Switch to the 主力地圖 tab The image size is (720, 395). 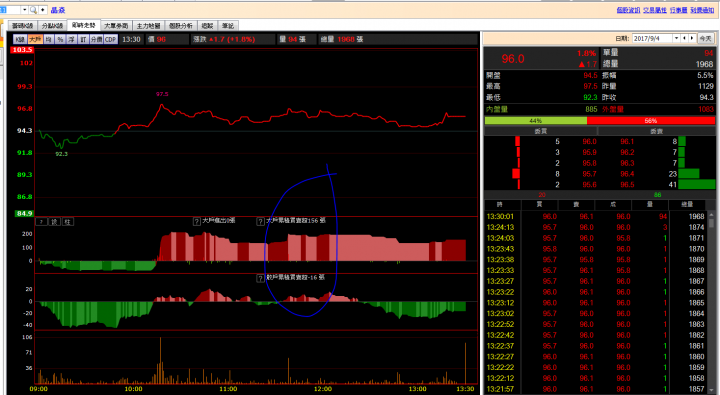[x=148, y=26]
